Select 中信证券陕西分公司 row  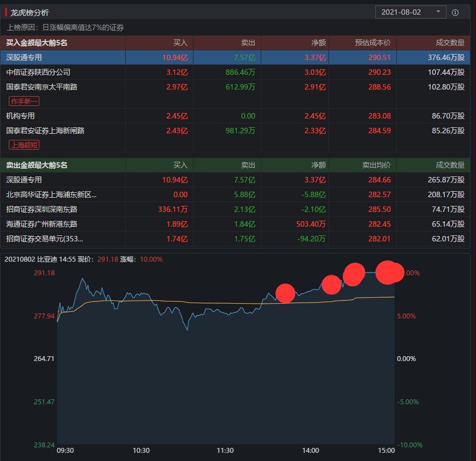click(236, 72)
